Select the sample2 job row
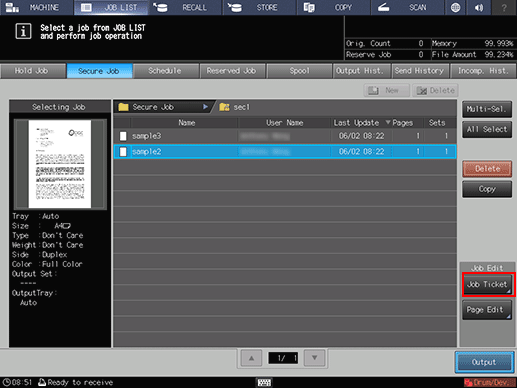 pos(285,152)
